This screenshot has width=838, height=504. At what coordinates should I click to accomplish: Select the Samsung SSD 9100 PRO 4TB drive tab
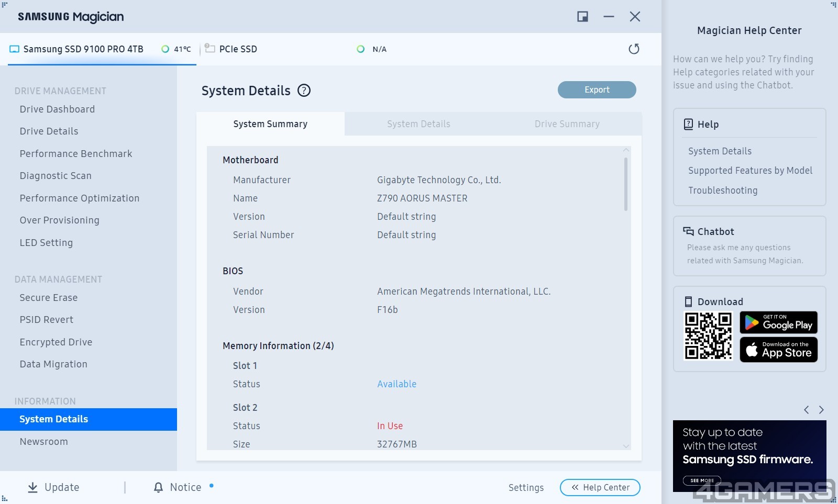102,49
